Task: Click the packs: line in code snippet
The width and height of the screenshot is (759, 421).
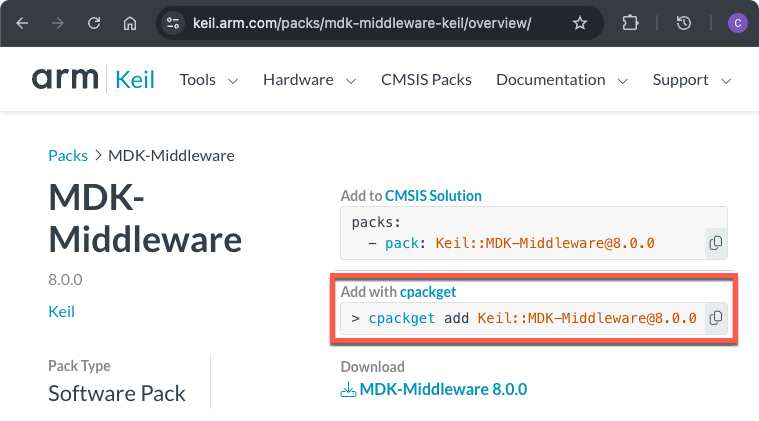Action: [376, 222]
